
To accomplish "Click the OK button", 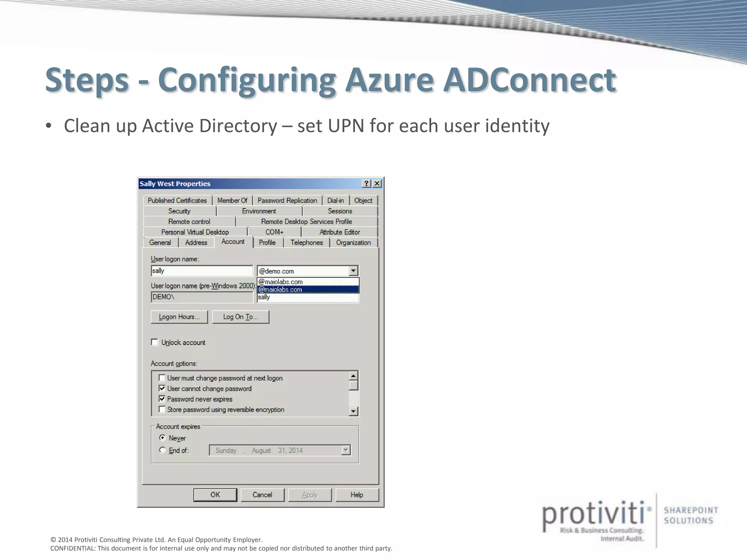I will (x=215, y=495).
